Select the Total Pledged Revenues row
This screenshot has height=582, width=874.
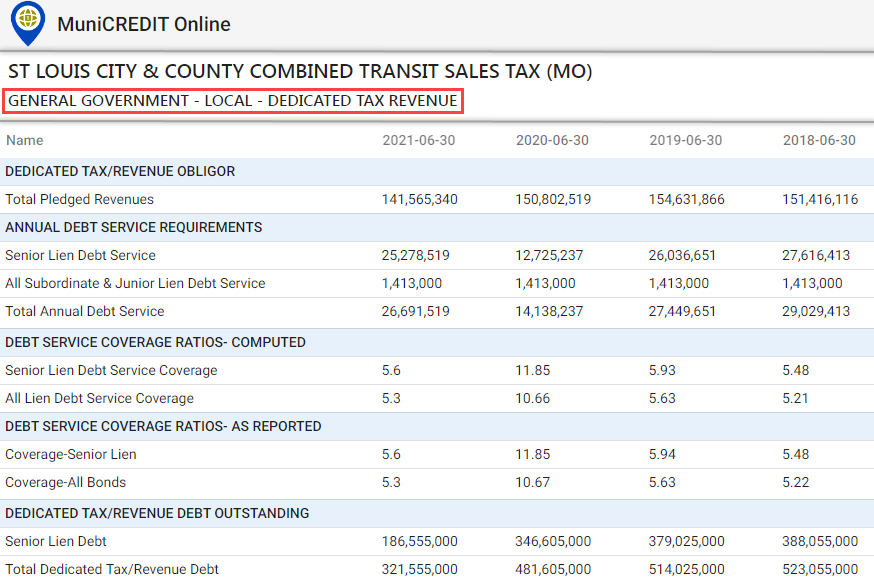pos(437,200)
